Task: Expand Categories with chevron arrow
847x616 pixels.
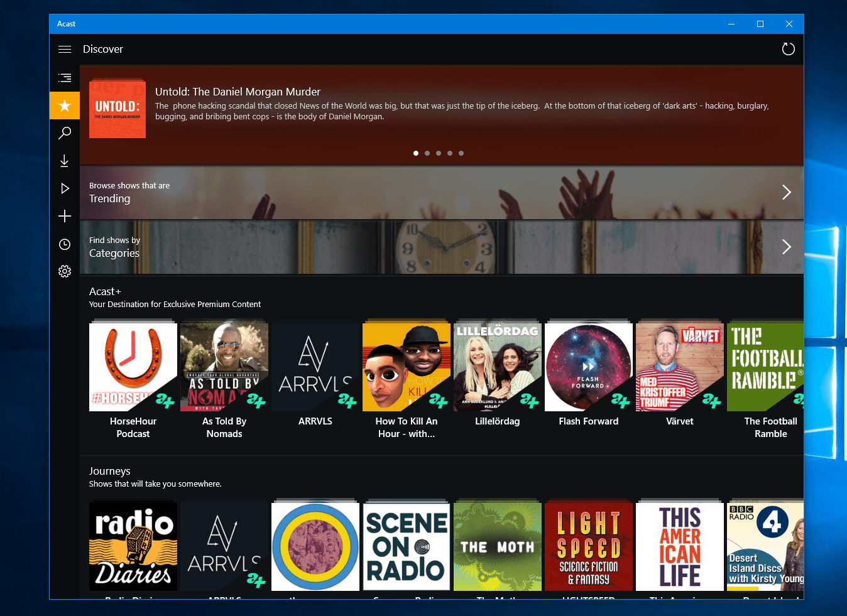Action: pos(786,247)
